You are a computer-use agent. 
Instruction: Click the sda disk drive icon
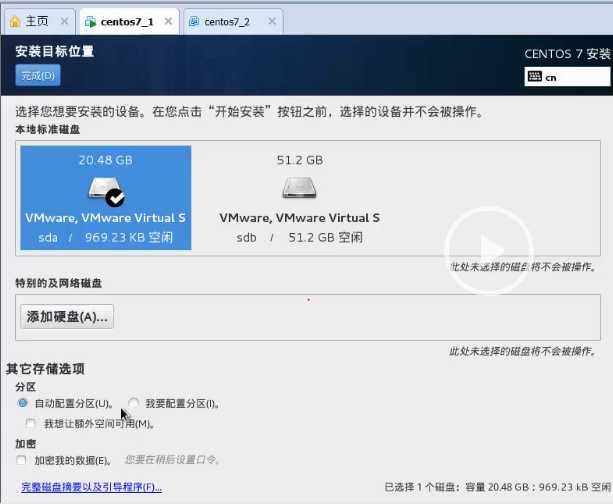[104, 188]
